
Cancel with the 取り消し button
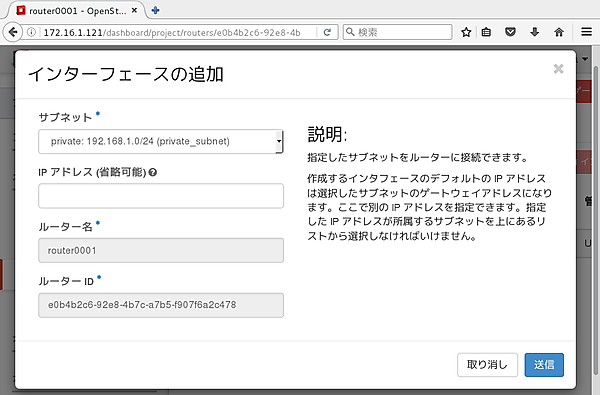point(487,365)
